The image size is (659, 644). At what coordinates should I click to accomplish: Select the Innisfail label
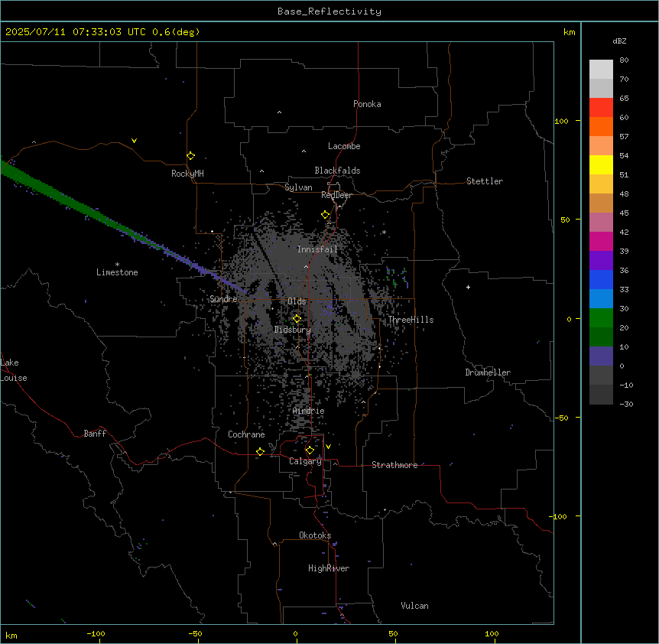click(x=317, y=249)
